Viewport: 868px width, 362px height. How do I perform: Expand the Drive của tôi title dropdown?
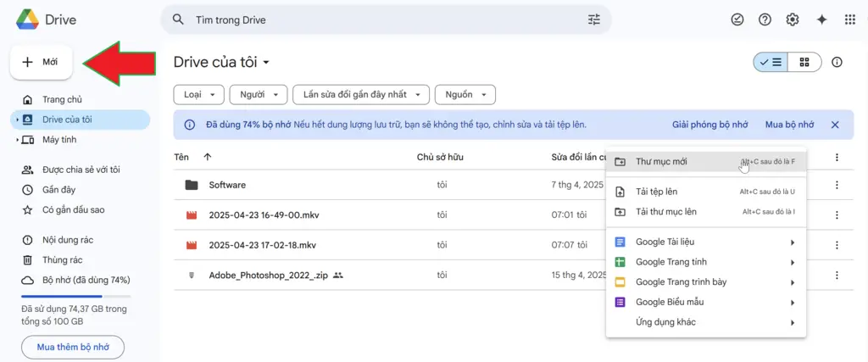coord(266,63)
